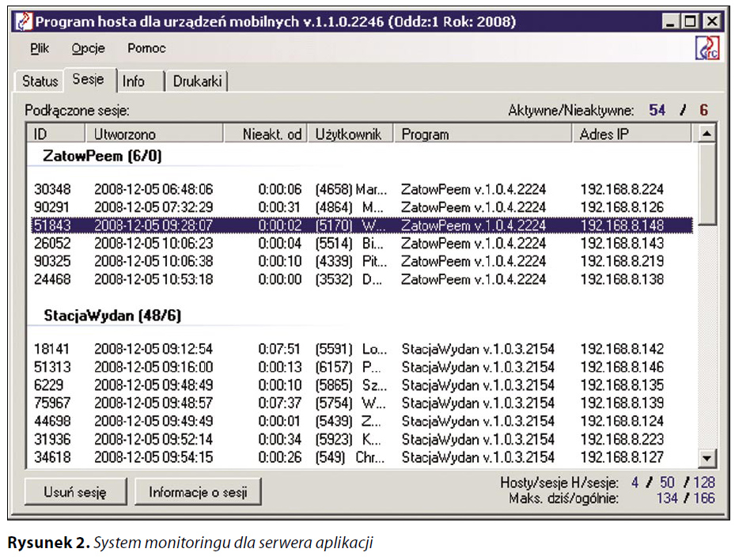Image resolution: width=735 pixels, height=560 pixels.
Task: Click the scrollbar down arrow
Action: tap(707, 457)
